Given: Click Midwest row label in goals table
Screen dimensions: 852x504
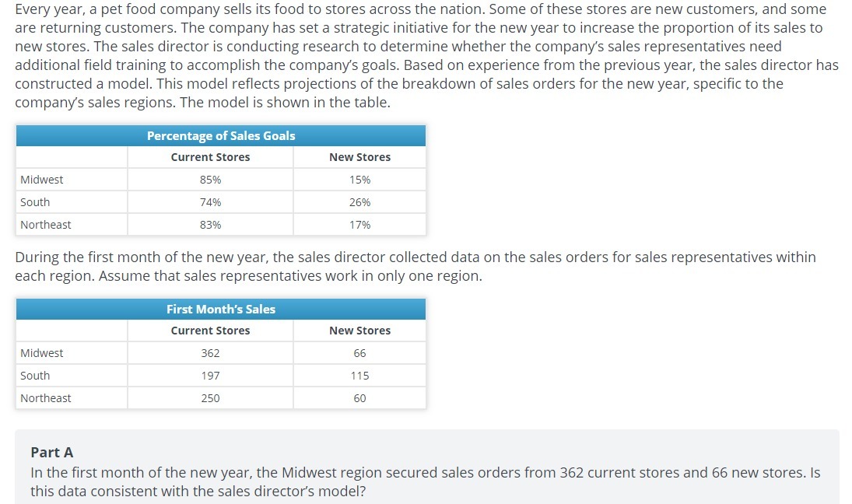Looking at the screenshot, I should coord(42,180).
